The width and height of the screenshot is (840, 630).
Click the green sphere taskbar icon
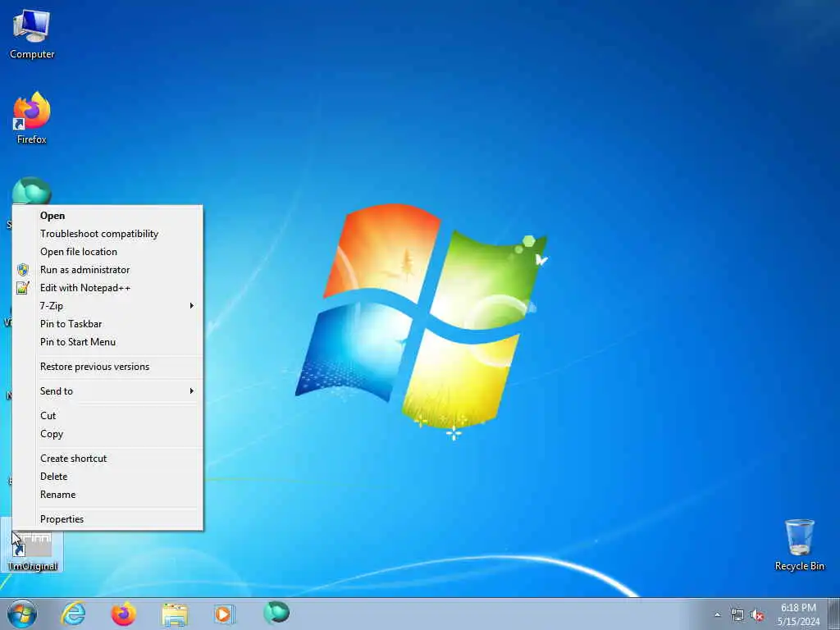pyautogui.click(x=276, y=613)
